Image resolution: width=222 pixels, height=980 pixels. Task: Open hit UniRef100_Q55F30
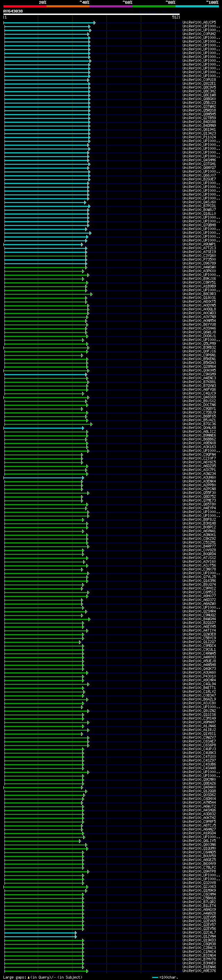pyautogui.click(x=199, y=493)
